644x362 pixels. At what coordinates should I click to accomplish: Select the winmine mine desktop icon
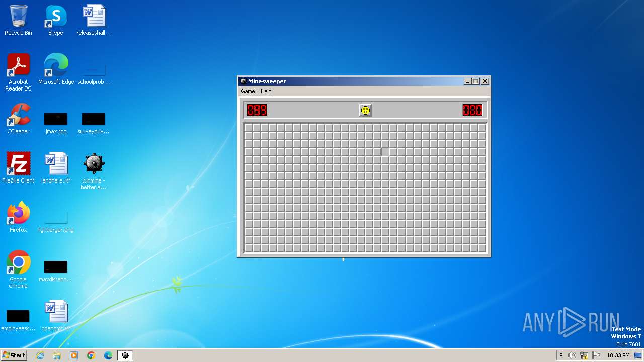94,171
